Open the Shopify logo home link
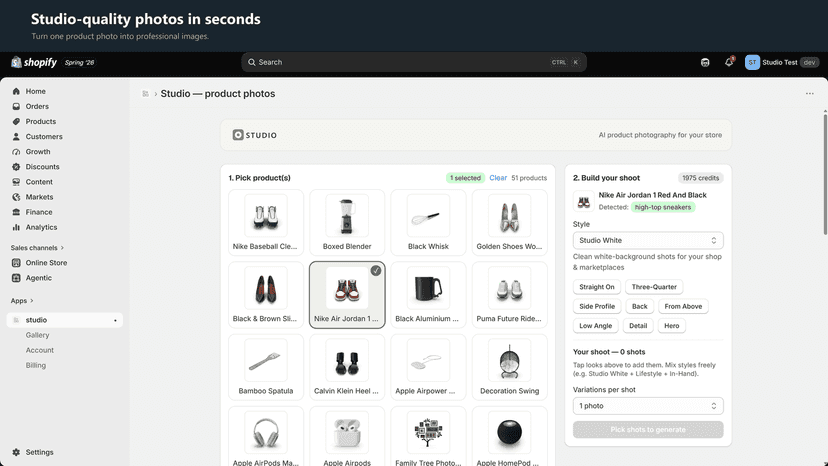Screen dimensions: 828x466 [34, 62]
